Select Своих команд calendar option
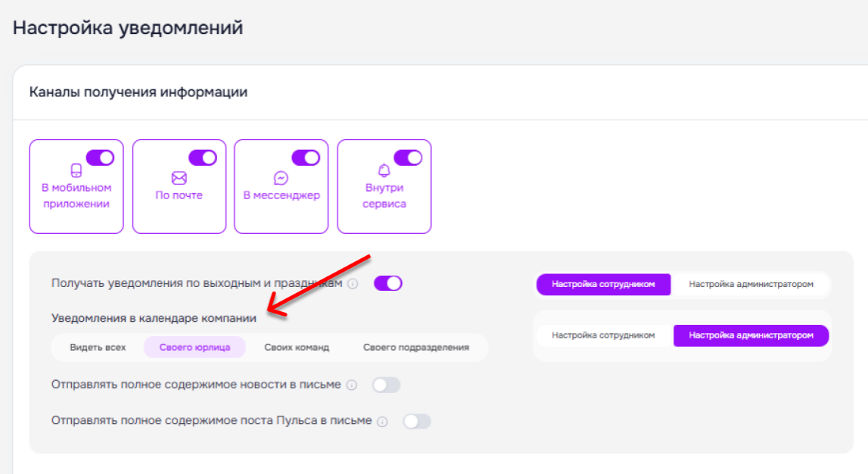Image resolution: width=868 pixels, height=474 pixels. pyautogui.click(x=297, y=348)
